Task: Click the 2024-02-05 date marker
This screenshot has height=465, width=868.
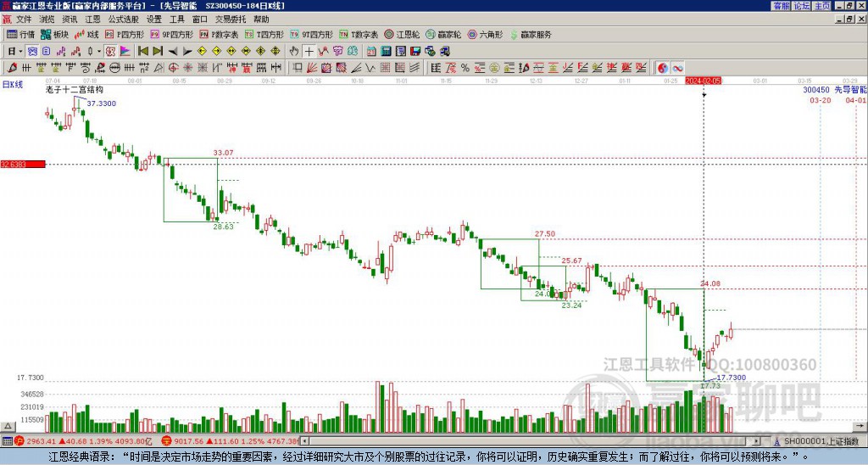Action: 703,81
